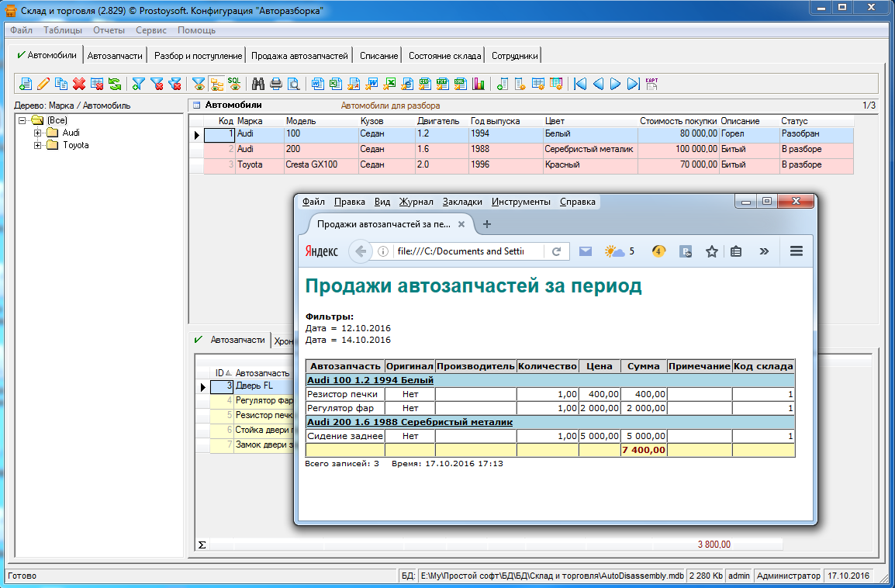The image size is (895, 588).
Task: Click the red X delete record icon
Action: click(x=79, y=84)
